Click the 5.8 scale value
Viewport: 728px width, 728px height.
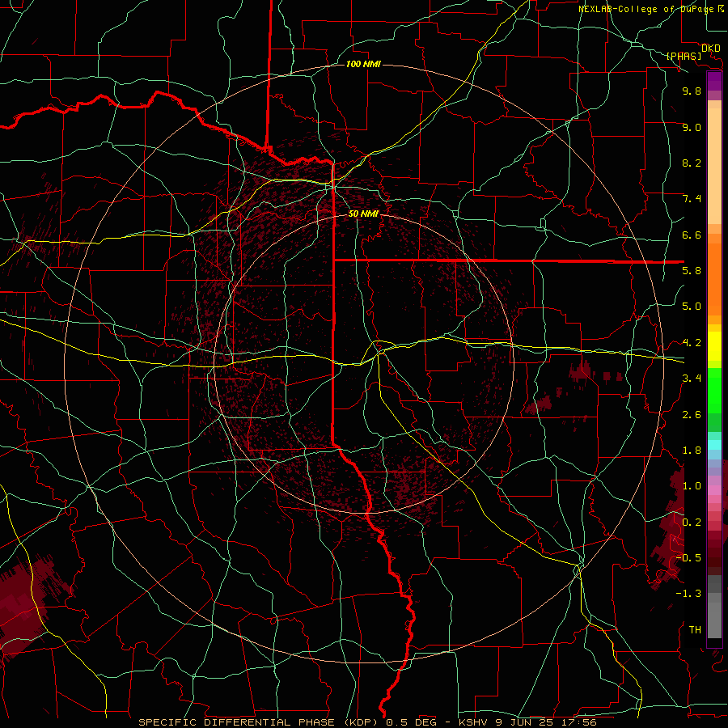point(692,270)
